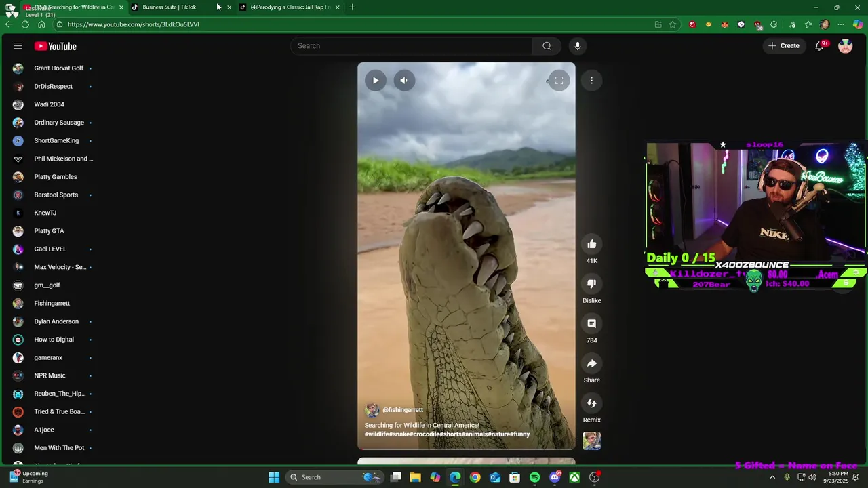Screen dimensions: 868x488
Task: Refresh the current page
Action: click(25, 24)
